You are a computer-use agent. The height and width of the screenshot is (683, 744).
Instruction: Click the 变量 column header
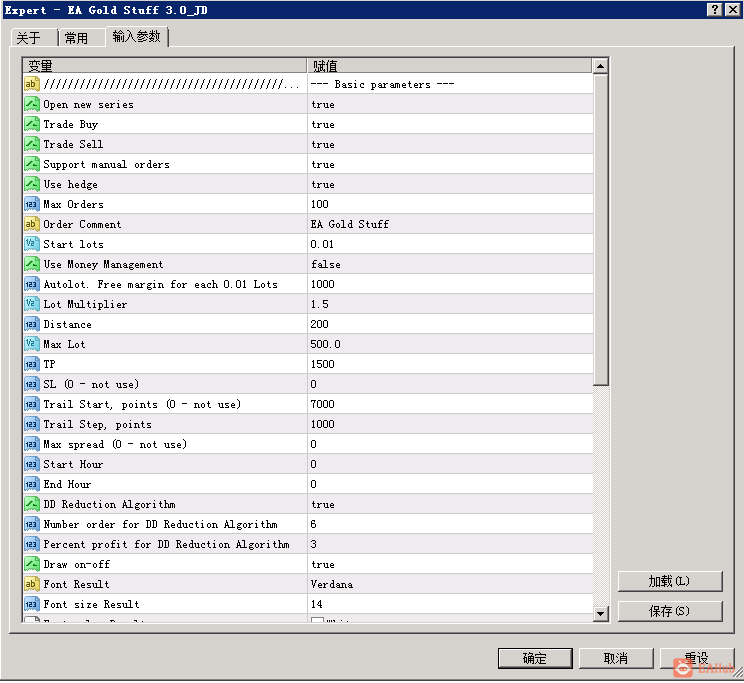click(164, 66)
